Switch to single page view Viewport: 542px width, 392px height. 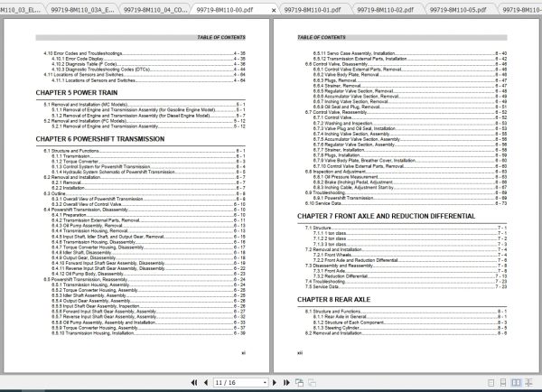(x=491, y=383)
